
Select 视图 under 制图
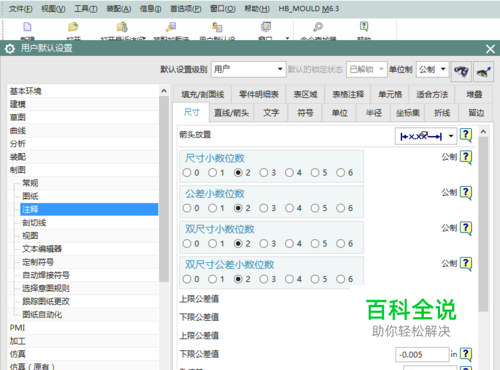[x=89, y=236]
